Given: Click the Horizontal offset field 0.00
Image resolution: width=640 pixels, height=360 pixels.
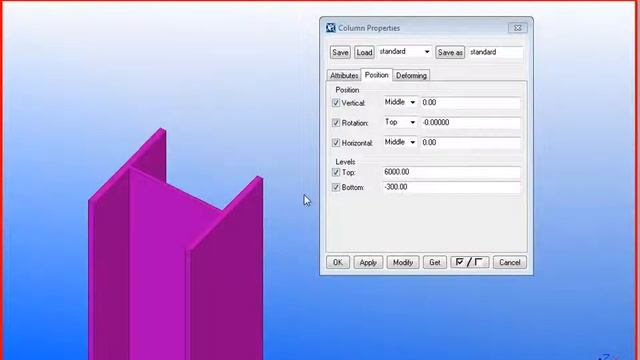Looking at the screenshot, I should click(x=470, y=142).
